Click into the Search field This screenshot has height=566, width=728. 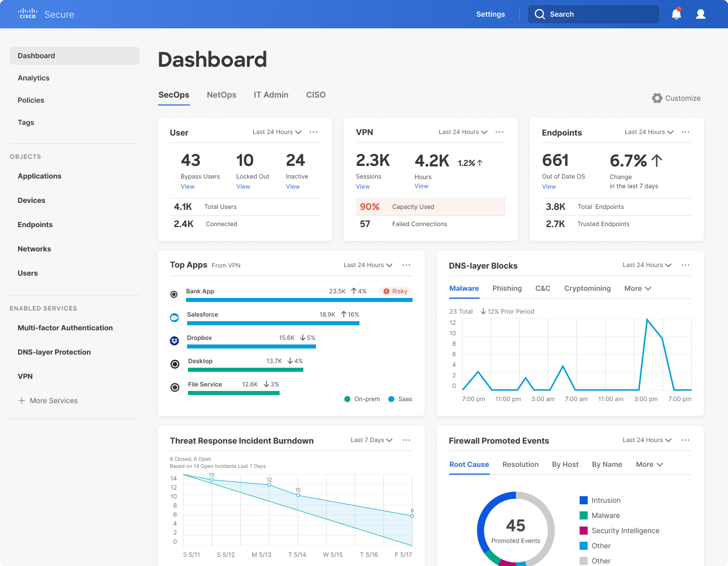pyautogui.click(x=594, y=14)
